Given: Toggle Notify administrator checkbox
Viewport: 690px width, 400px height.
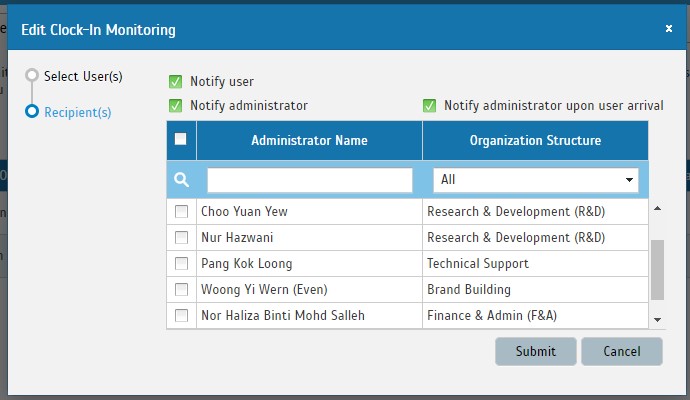Looking at the screenshot, I should pos(176,106).
